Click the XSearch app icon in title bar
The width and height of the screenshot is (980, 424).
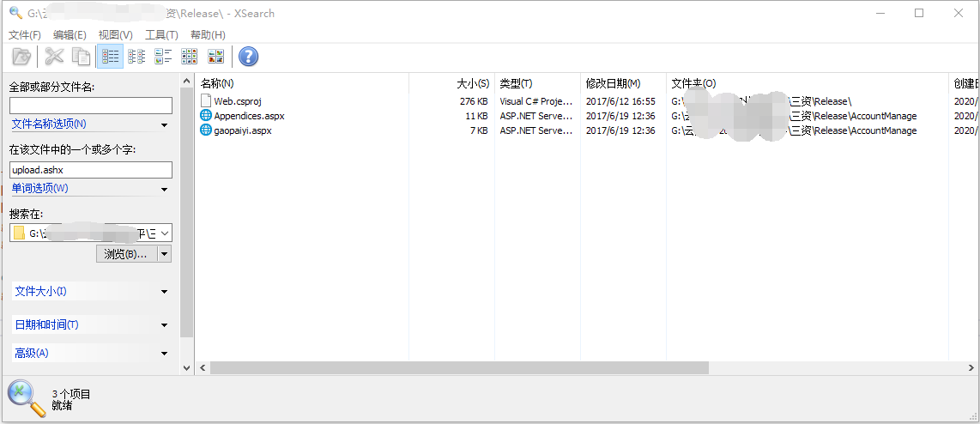click(15, 13)
